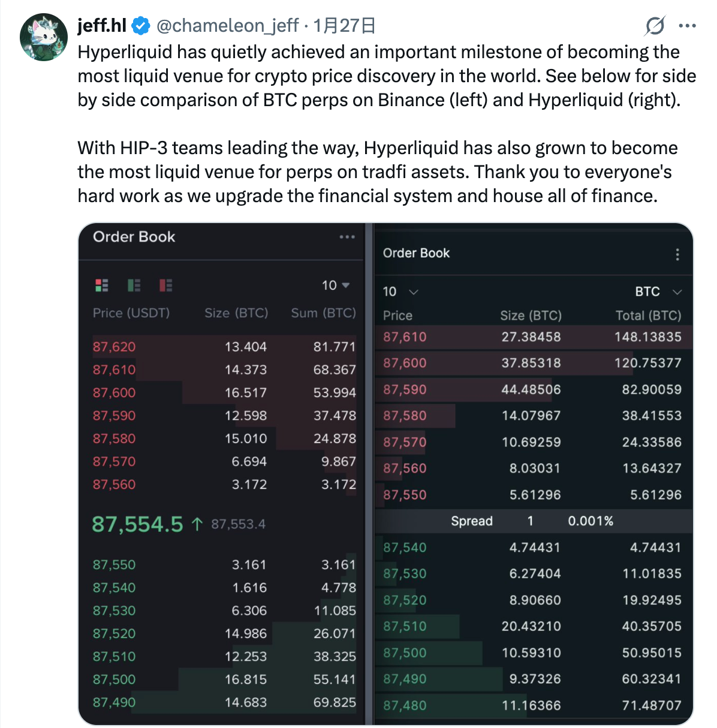Click the 87,480 price row on Hyperliquid

pos(404,705)
